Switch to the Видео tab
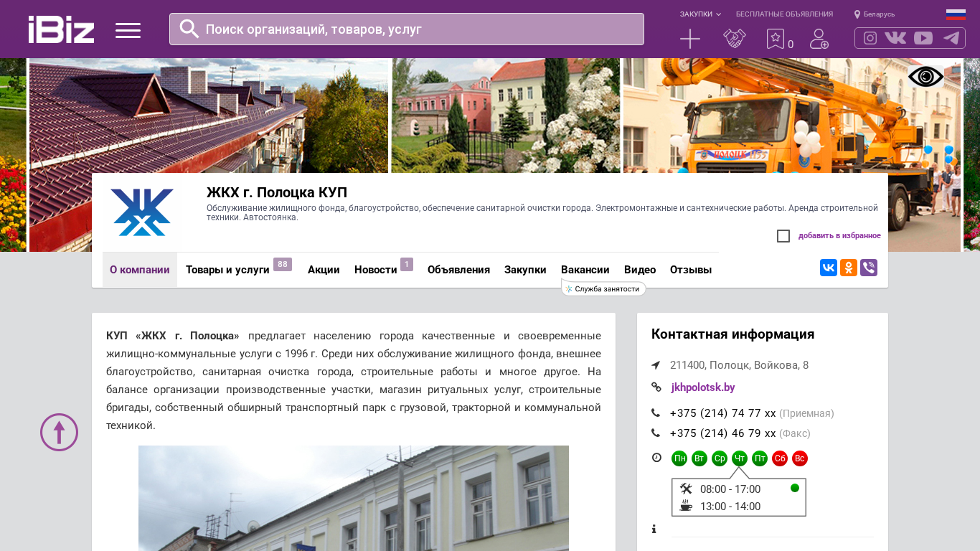The image size is (980, 551). pyautogui.click(x=640, y=270)
